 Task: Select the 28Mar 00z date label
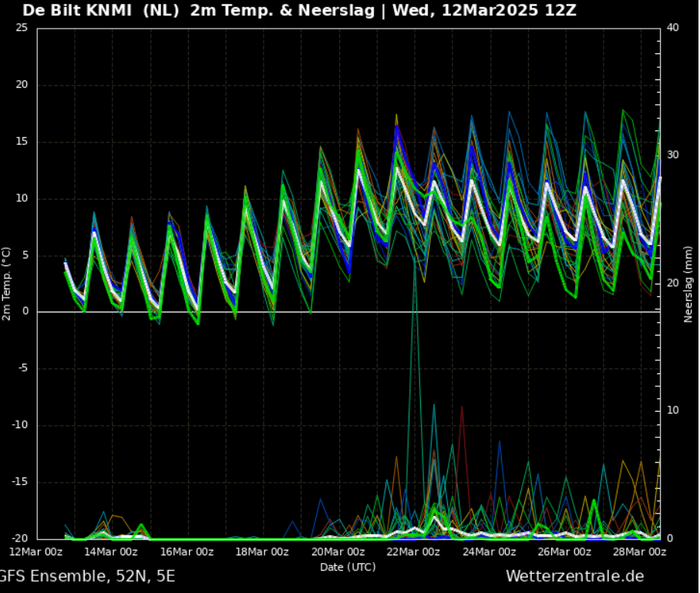click(640, 551)
